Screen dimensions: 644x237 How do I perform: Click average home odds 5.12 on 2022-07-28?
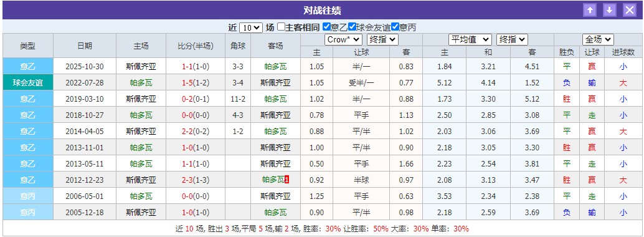coord(445,83)
